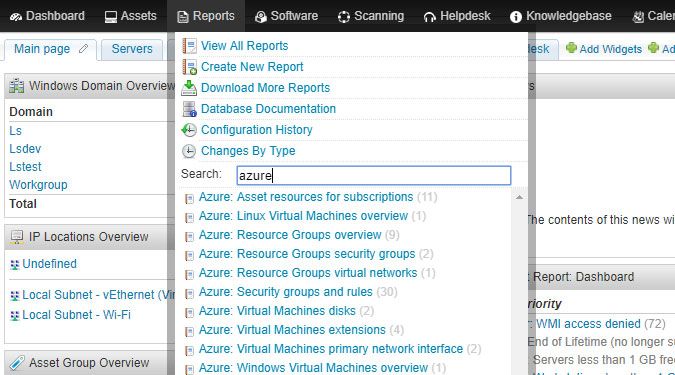The image size is (675, 375).
Task: Switch to the Servers tab
Action: click(x=132, y=49)
